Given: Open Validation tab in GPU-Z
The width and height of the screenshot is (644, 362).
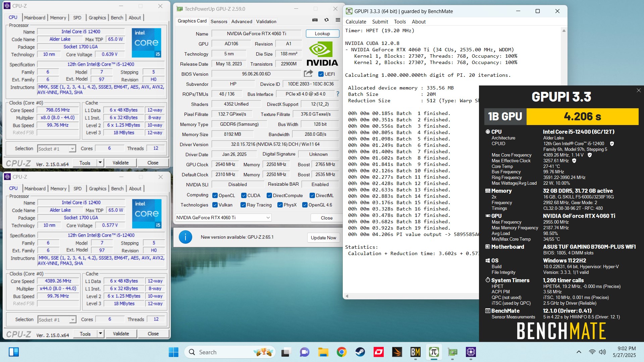Looking at the screenshot, I should click(266, 21).
